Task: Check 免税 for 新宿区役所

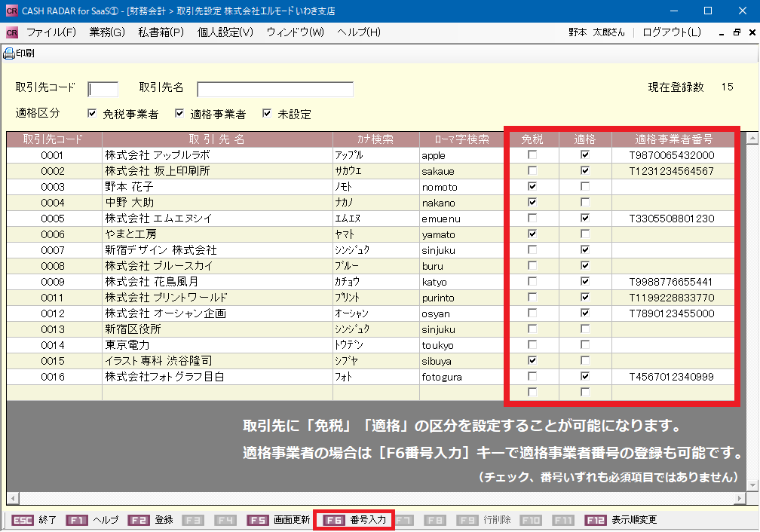Action: [532, 329]
